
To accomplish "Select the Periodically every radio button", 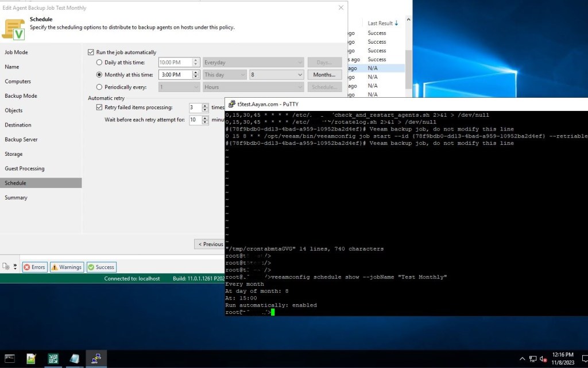I will 100,87.
